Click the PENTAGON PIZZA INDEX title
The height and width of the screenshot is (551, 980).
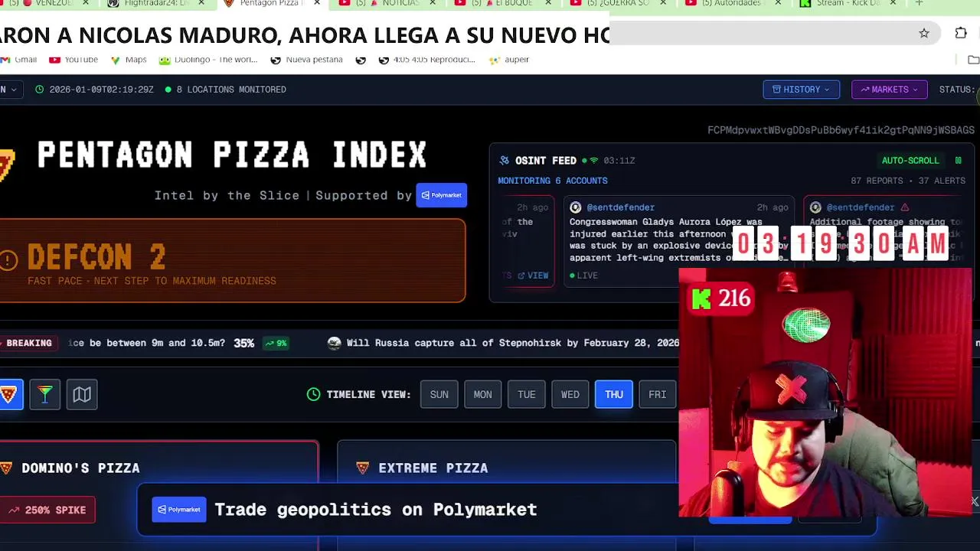232,155
